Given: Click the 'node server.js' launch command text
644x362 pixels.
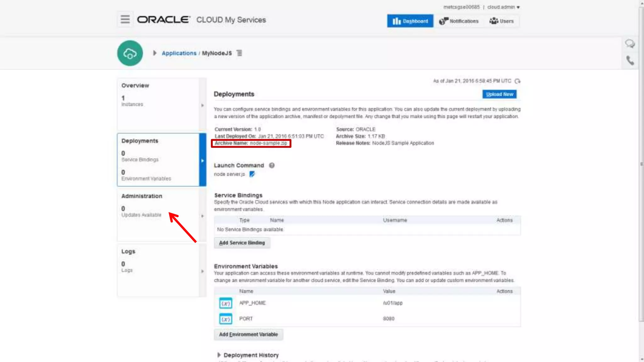Looking at the screenshot, I should pos(229,174).
